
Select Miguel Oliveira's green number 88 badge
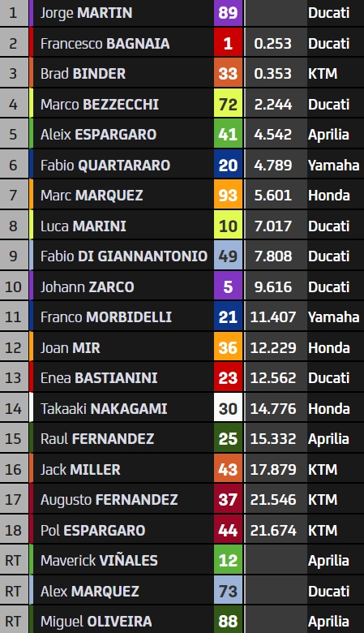coord(228,620)
